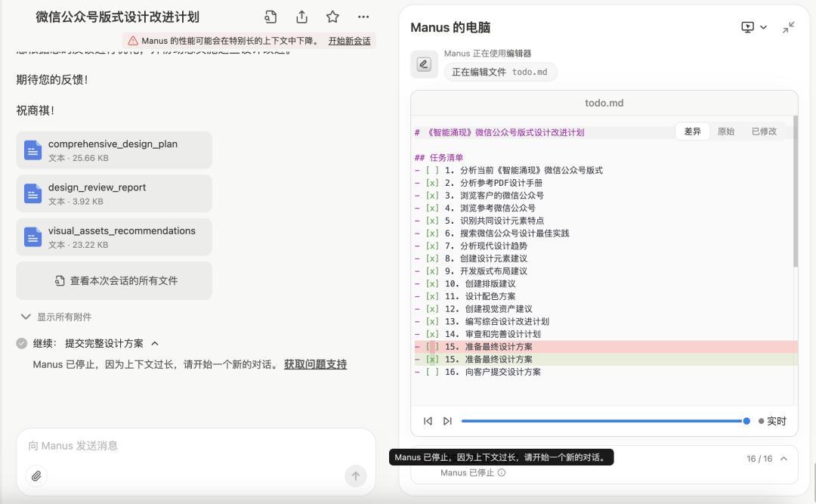The height and width of the screenshot is (504, 816).
Task: Click the editor vertical scrollbar
Action: tap(795, 191)
